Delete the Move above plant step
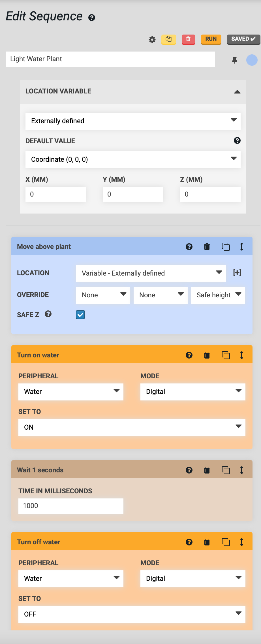This screenshot has height=644, width=261. click(x=207, y=247)
